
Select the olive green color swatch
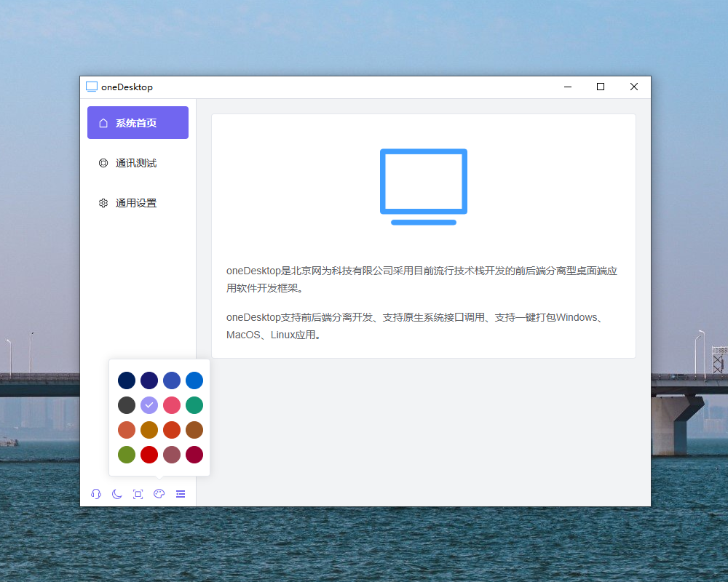[126, 455]
